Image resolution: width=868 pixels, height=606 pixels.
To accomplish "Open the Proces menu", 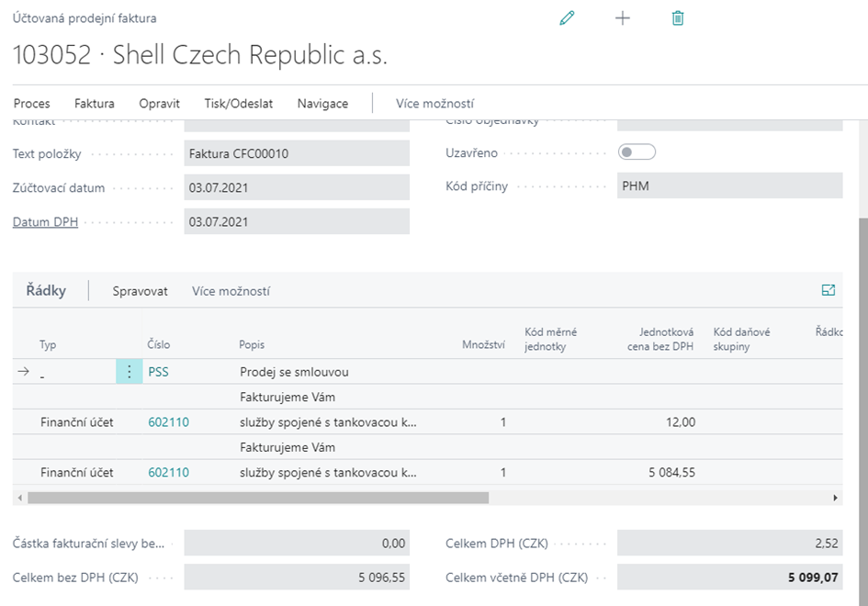I will tap(32, 104).
